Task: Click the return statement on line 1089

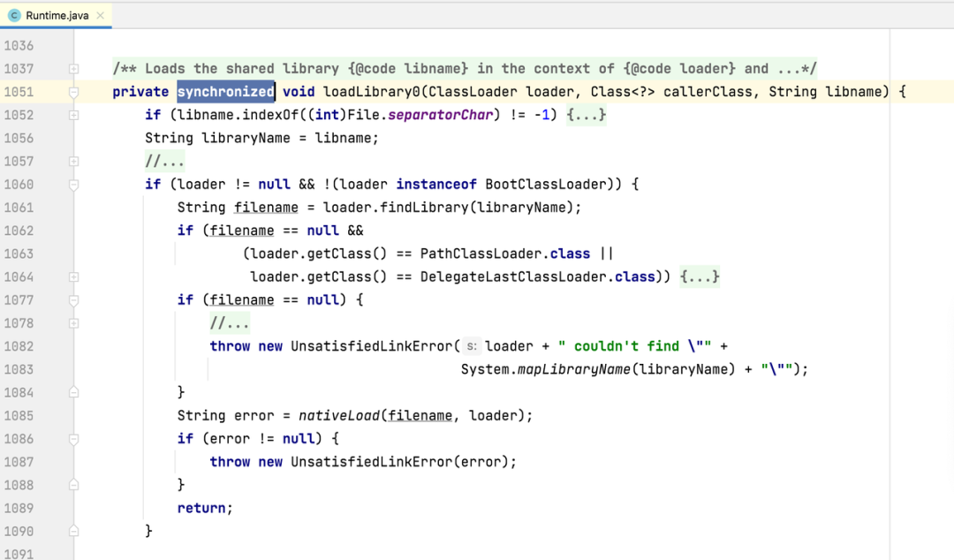Action: 205,508
